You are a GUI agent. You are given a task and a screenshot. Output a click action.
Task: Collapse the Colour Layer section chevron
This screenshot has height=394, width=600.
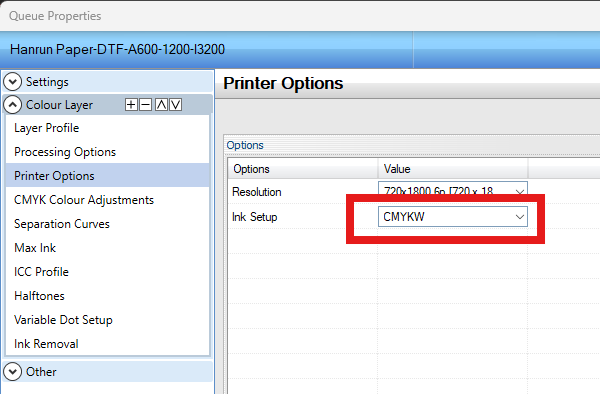click(13, 105)
